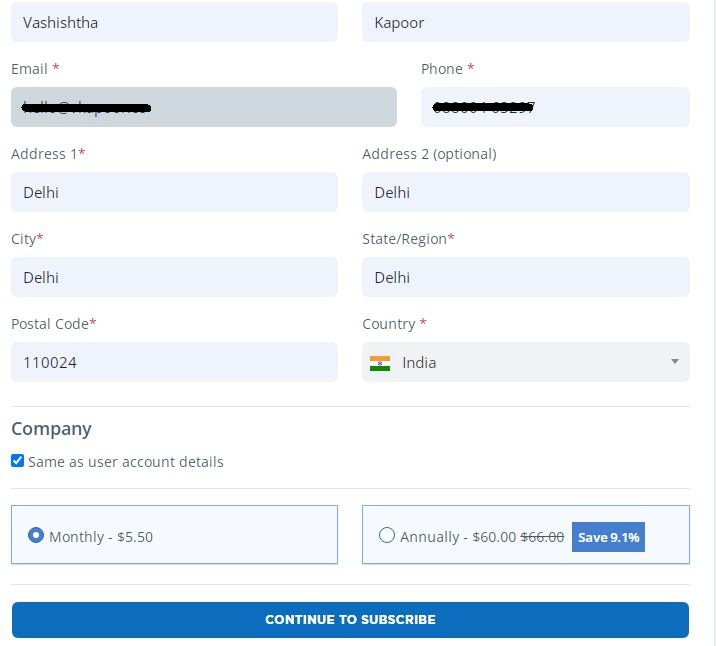The image size is (716, 646).
Task: Select the Monthly - $5.50 radio button
Action: point(36,535)
